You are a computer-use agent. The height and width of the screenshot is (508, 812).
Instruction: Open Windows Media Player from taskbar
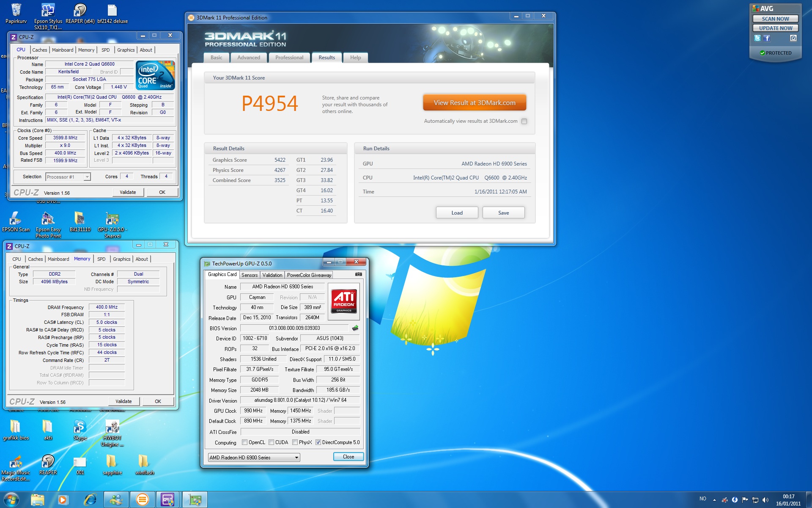point(63,500)
